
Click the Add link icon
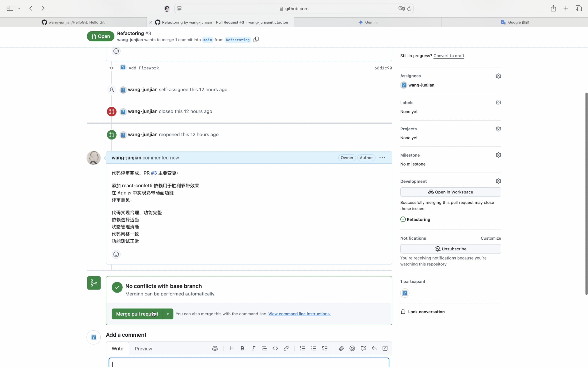[286, 348]
